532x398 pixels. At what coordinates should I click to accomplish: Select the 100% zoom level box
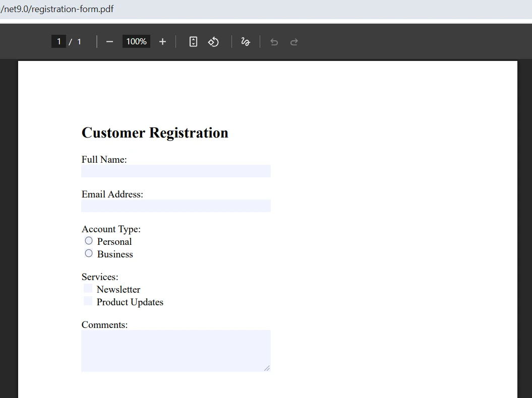(136, 41)
